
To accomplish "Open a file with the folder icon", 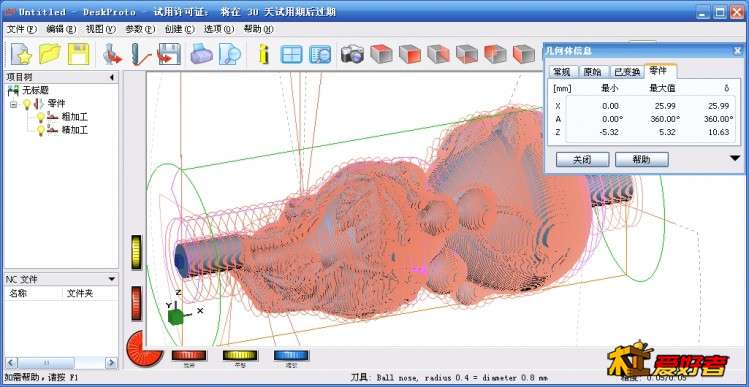I will click(50, 54).
